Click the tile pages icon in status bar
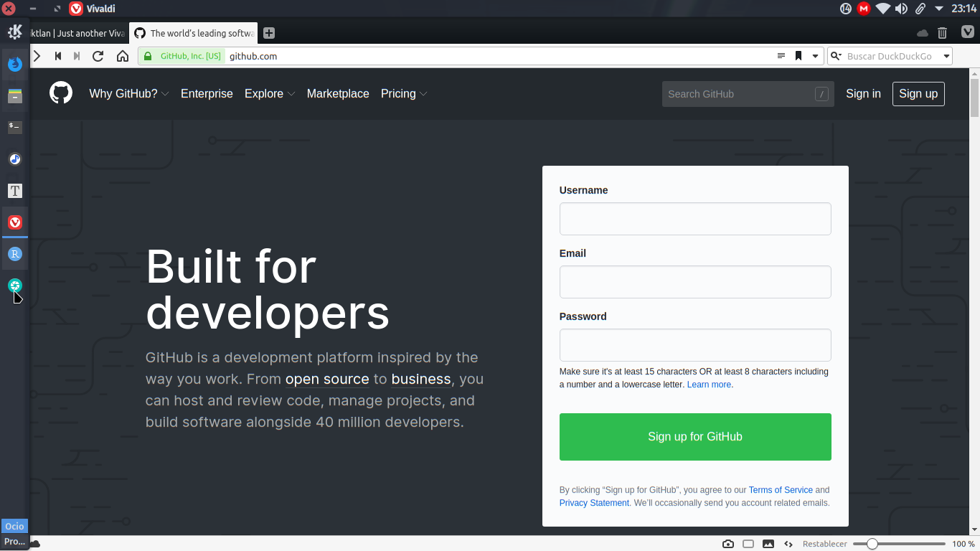Viewport: 980px width, 551px height. point(748,544)
